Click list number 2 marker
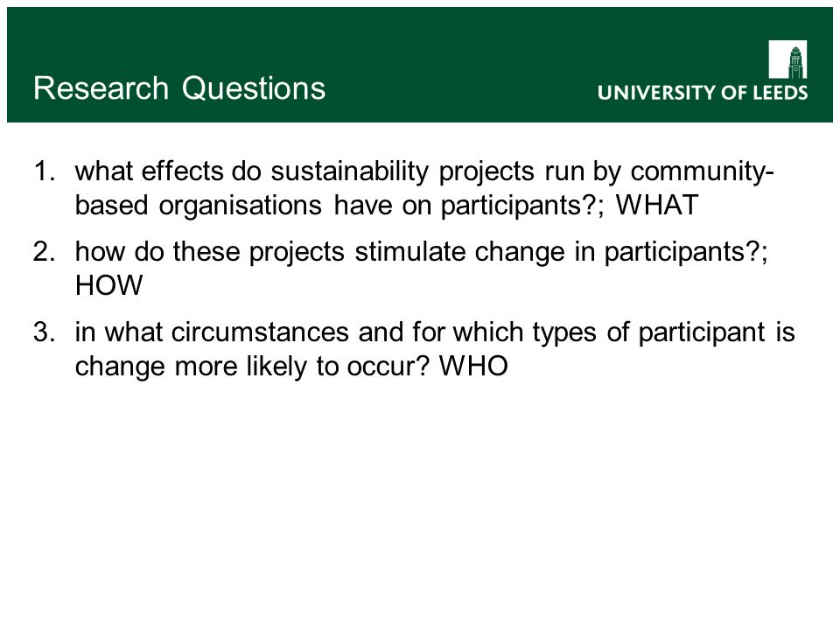 [x=44, y=252]
